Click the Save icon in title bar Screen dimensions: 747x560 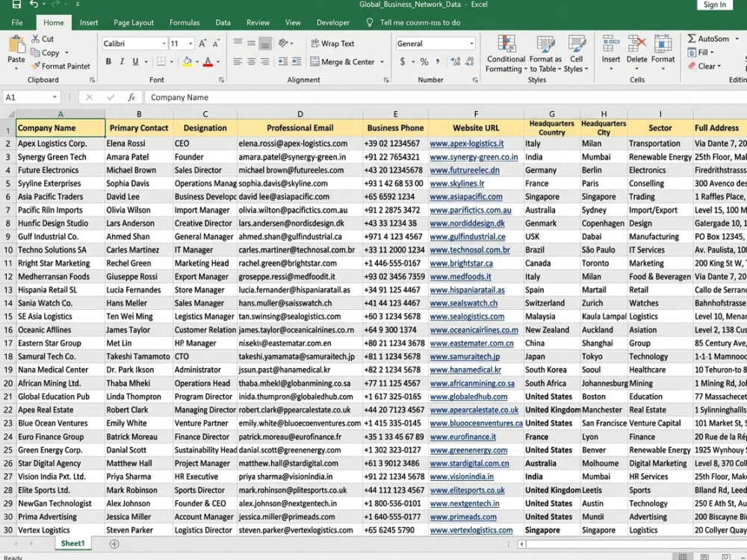(16, 4)
